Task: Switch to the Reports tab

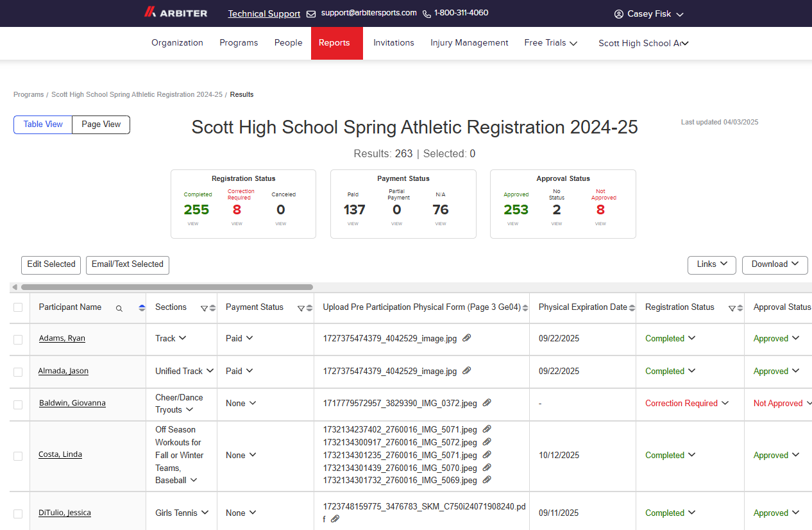Action: coord(335,42)
